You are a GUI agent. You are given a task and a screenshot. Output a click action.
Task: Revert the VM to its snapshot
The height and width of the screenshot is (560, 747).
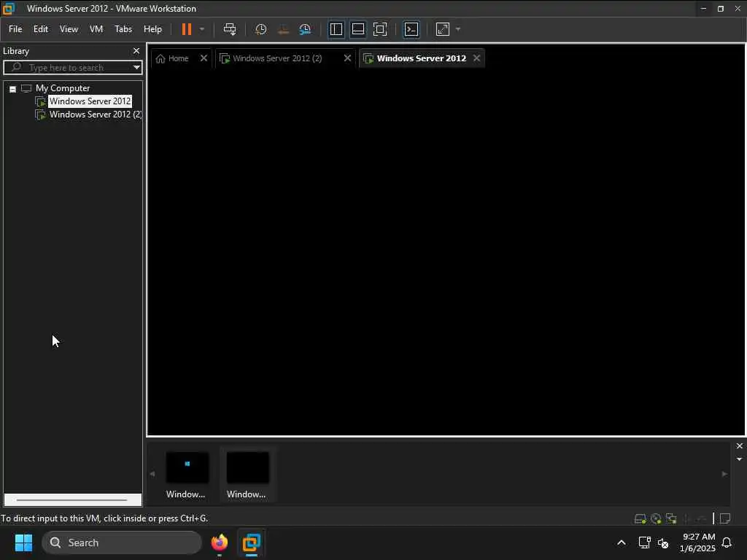point(283,29)
